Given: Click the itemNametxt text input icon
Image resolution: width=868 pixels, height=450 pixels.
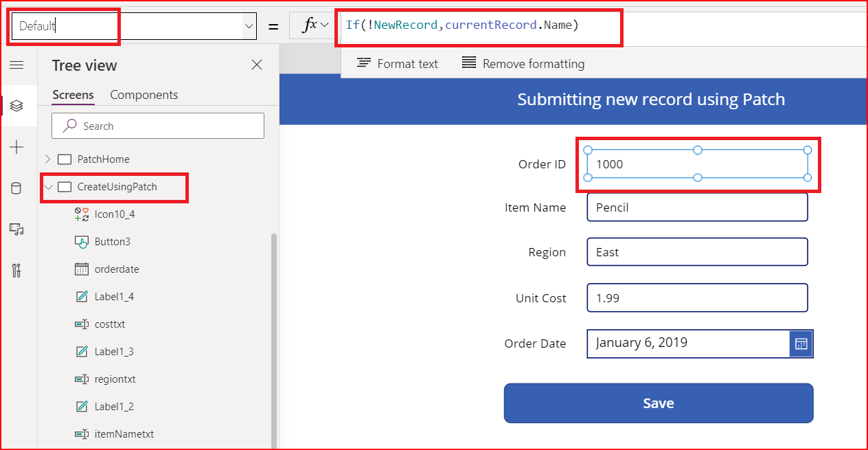Looking at the screenshot, I should pyautogui.click(x=82, y=434).
